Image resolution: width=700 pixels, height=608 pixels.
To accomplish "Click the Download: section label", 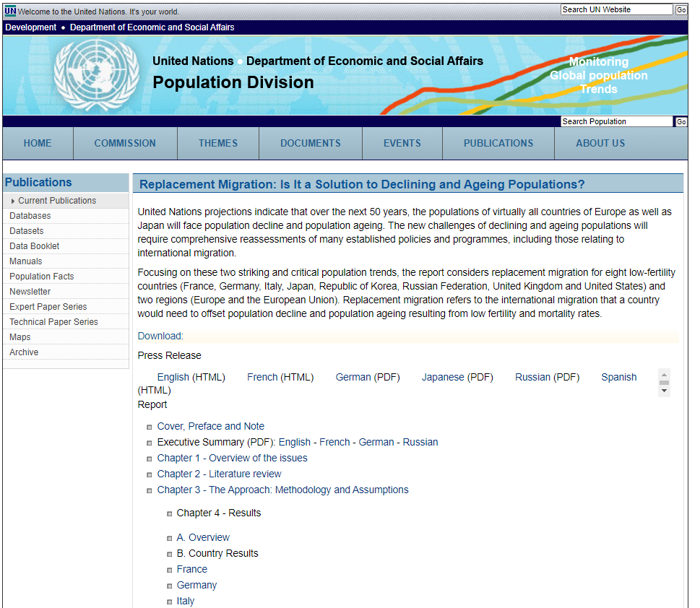I will pyautogui.click(x=160, y=336).
